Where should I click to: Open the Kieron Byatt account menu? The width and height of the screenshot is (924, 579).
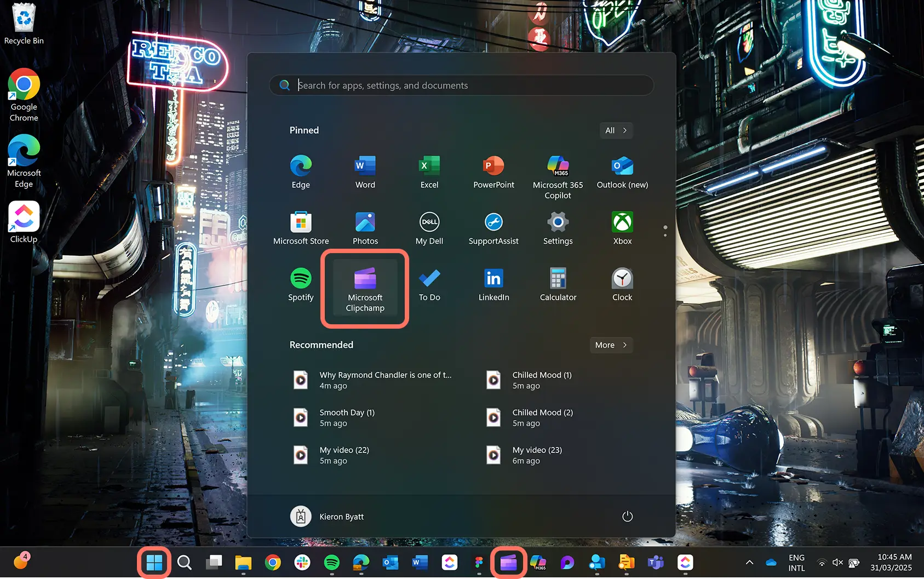(x=328, y=517)
